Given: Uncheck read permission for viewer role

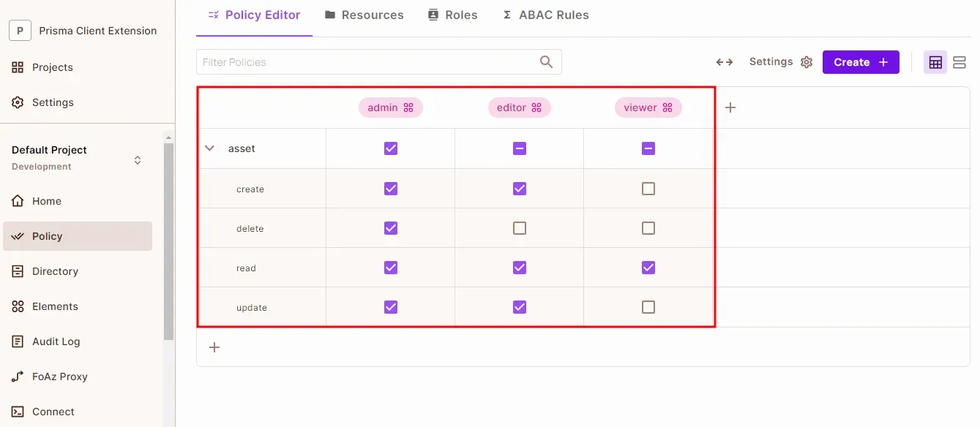Looking at the screenshot, I should [648, 268].
